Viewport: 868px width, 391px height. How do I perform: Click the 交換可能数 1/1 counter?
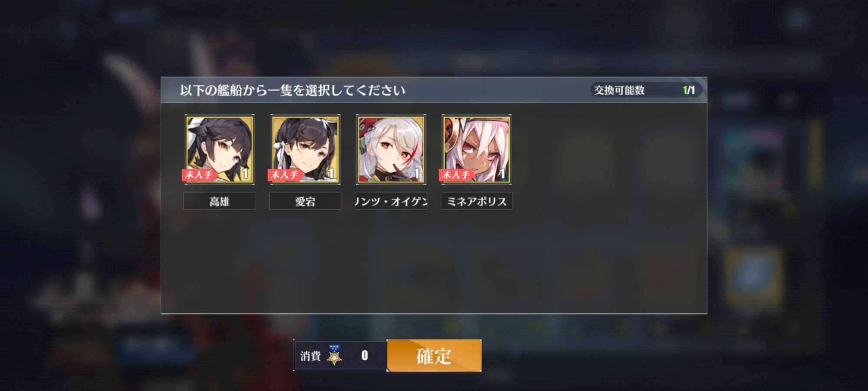pyautogui.click(x=646, y=90)
